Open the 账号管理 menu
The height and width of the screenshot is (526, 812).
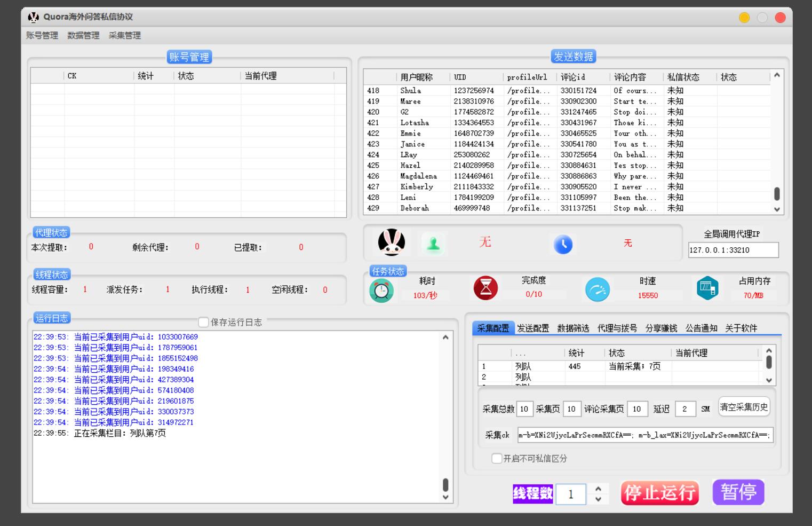pyautogui.click(x=42, y=35)
